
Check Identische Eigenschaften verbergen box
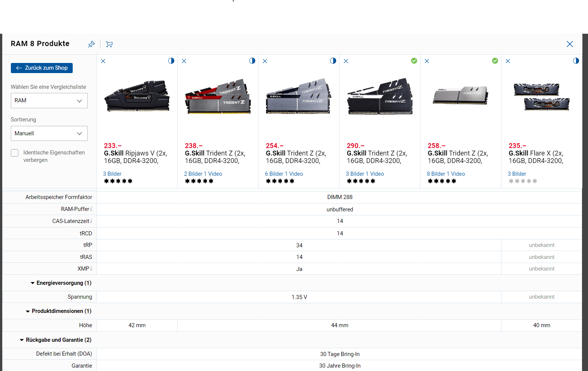15,153
